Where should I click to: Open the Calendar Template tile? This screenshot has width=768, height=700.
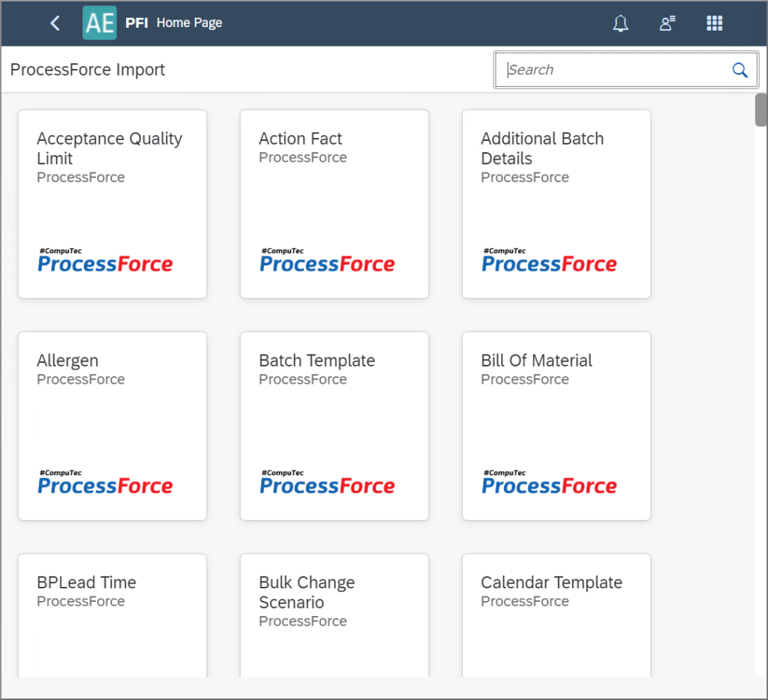[556, 615]
